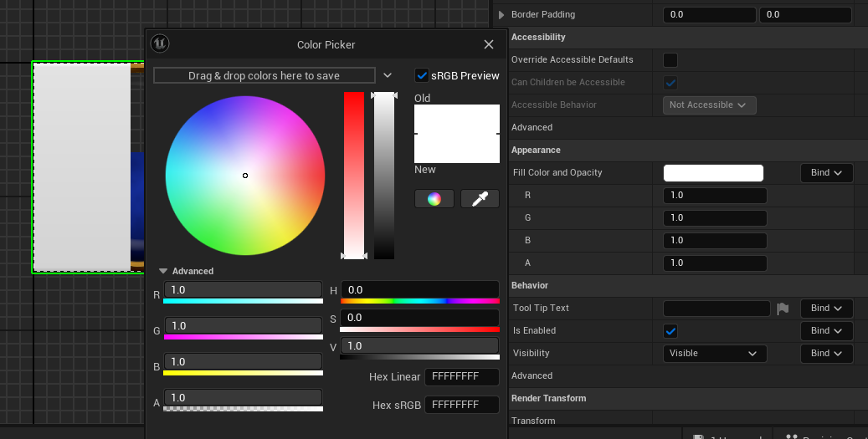
Task: Click the Behavior section header
Action: (529, 285)
